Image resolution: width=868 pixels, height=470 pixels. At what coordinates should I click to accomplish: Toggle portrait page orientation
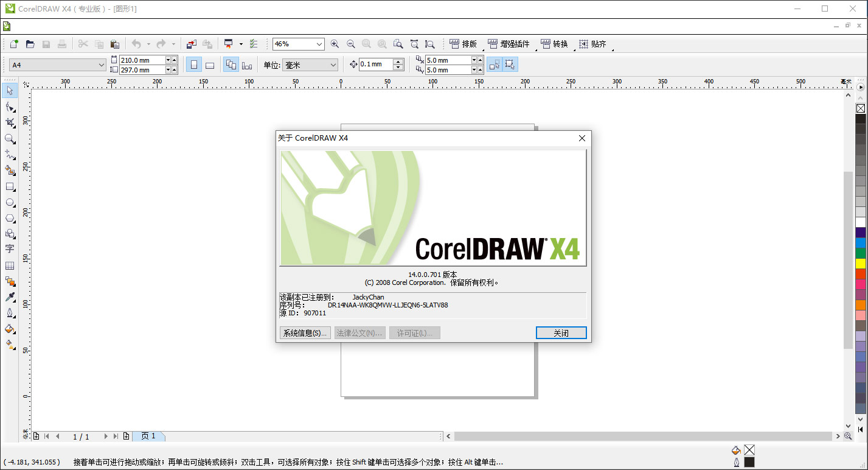193,64
